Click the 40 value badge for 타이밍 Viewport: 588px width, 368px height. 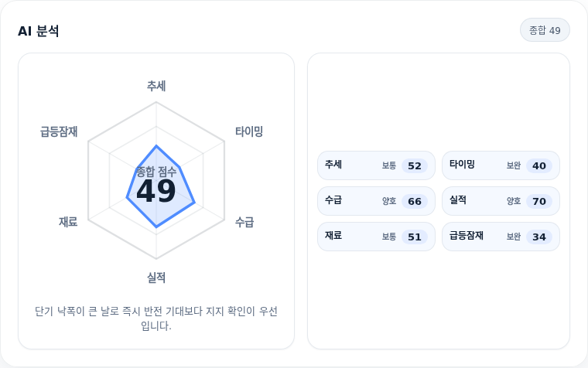539,165
